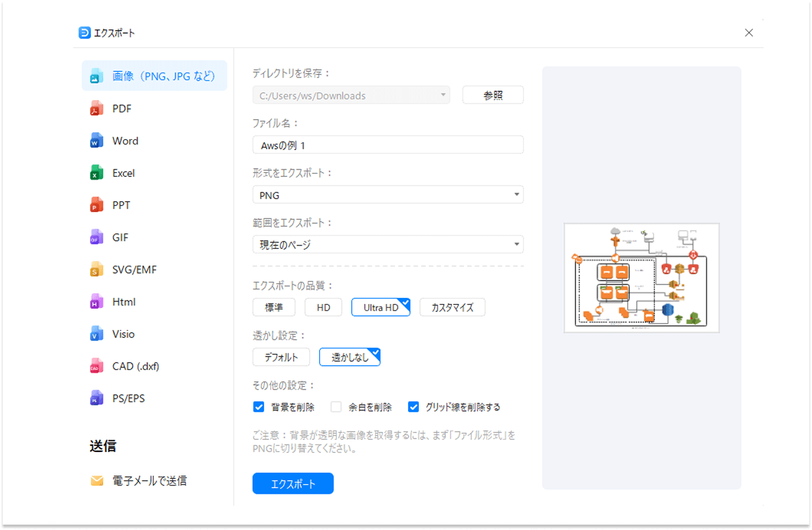812x530 pixels.
Task: Expand the save directory path dropdown
Action: (x=443, y=95)
